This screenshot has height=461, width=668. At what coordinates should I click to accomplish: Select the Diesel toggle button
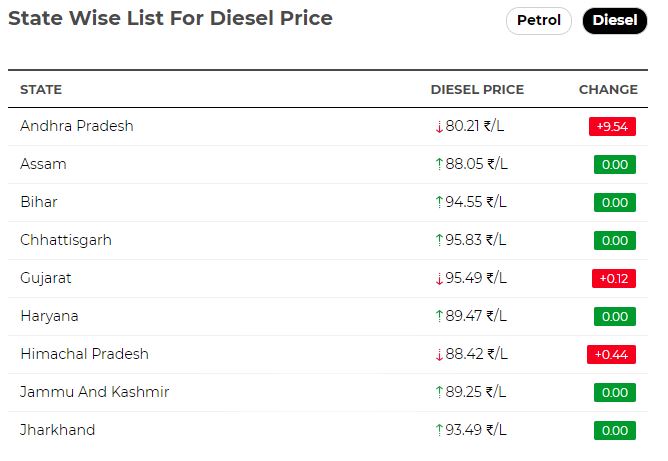615,20
